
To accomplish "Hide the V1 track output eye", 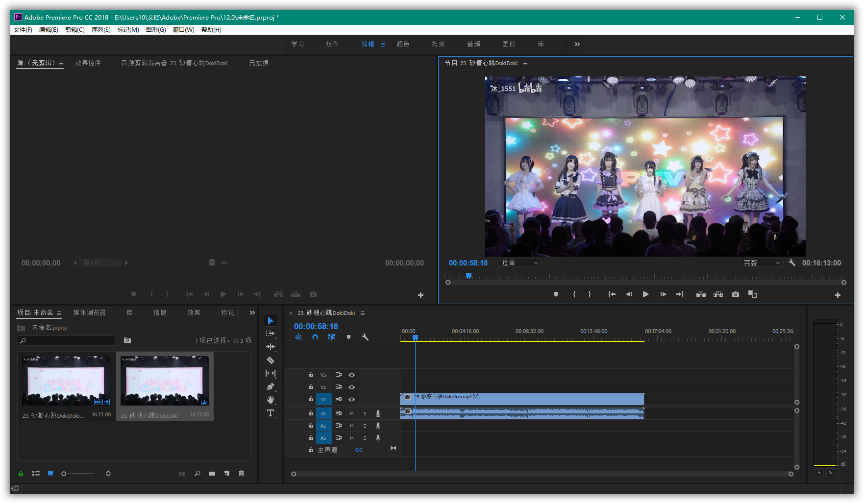I will (x=351, y=400).
